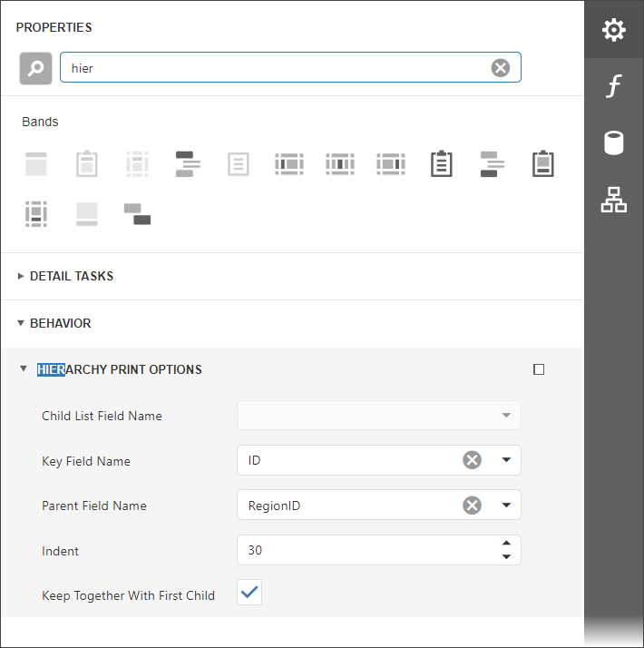Click the properties search input field
Image resolution: width=644 pixels, height=648 pixels.
click(272, 68)
